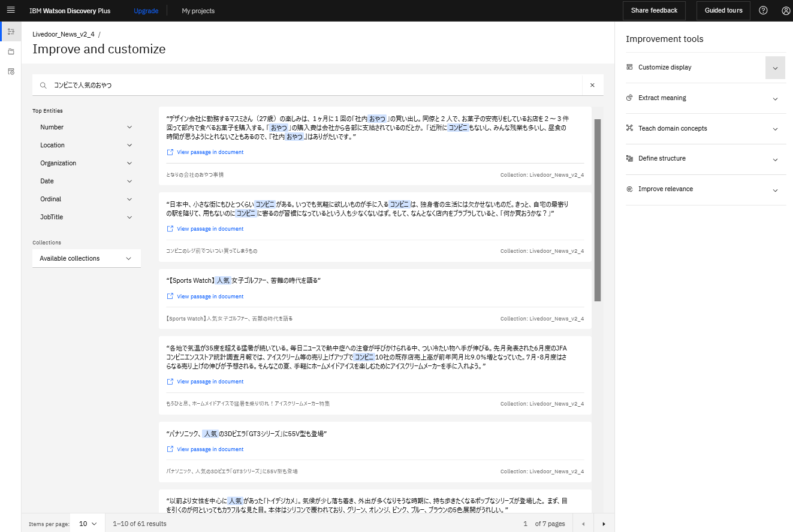
Task: Expand the Teach domain concepts chevron
Action: click(775, 129)
